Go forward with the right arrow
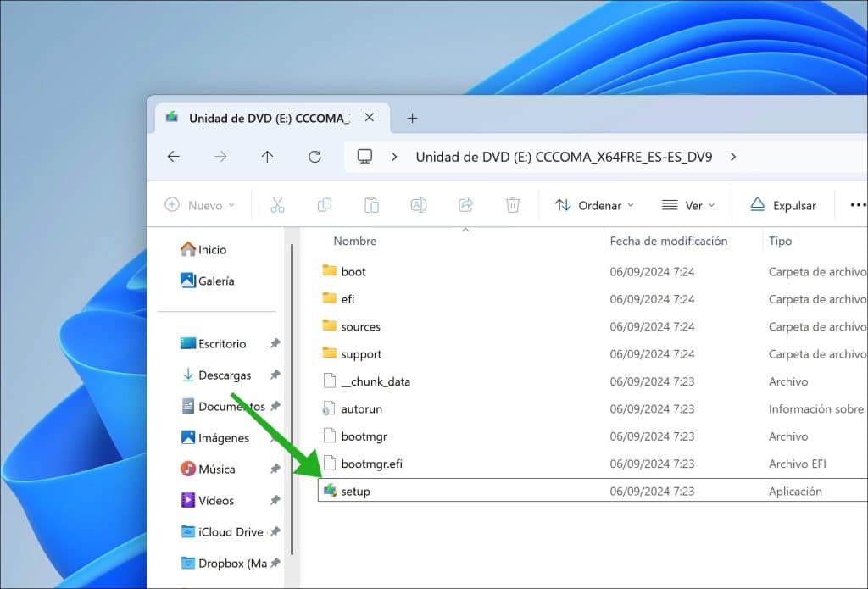This screenshot has width=868, height=589. coord(220,157)
